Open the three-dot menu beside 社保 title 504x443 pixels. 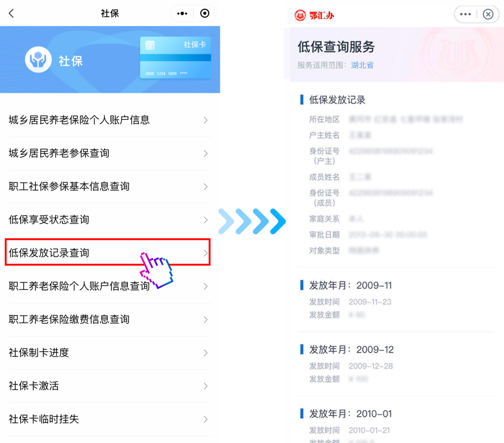[x=182, y=14]
